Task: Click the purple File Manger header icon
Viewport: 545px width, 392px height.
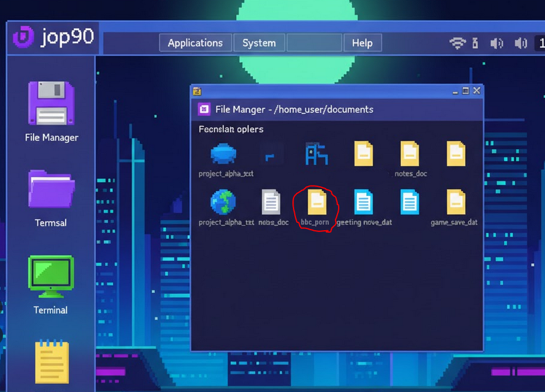Action: point(204,109)
